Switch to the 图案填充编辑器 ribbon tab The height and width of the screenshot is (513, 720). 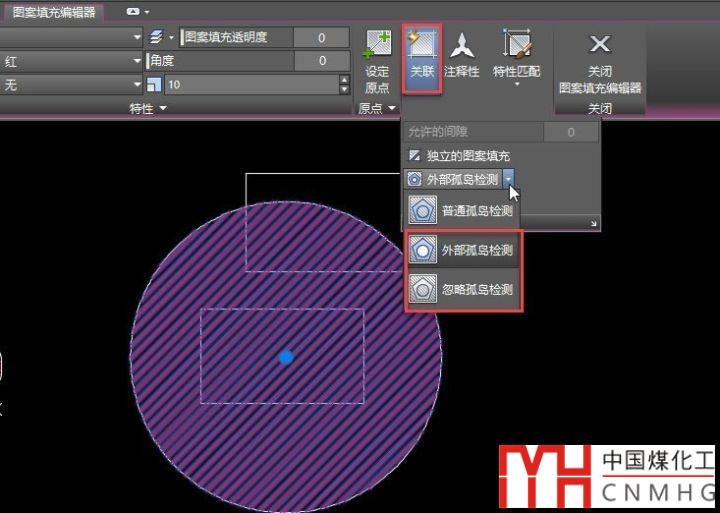pyautogui.click(x=53, y=11)
